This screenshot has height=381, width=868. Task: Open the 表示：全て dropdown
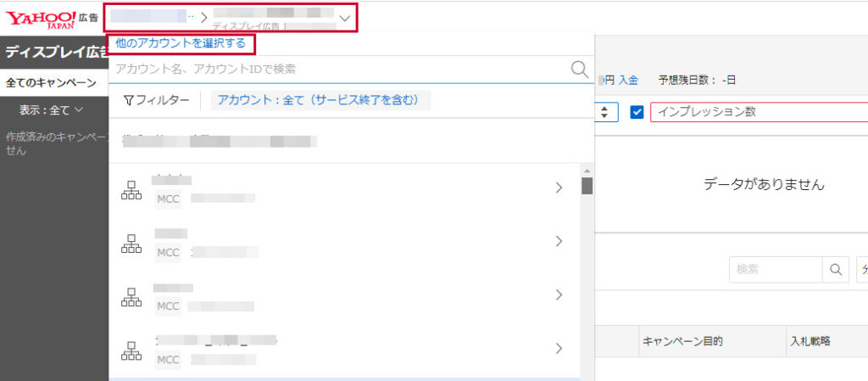[x=51, y=110]
